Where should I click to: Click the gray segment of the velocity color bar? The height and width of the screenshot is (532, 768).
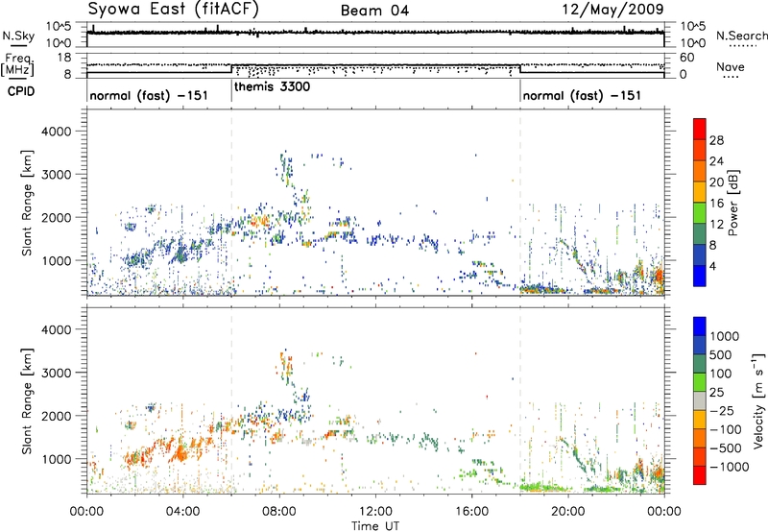[x=700, y=400]
